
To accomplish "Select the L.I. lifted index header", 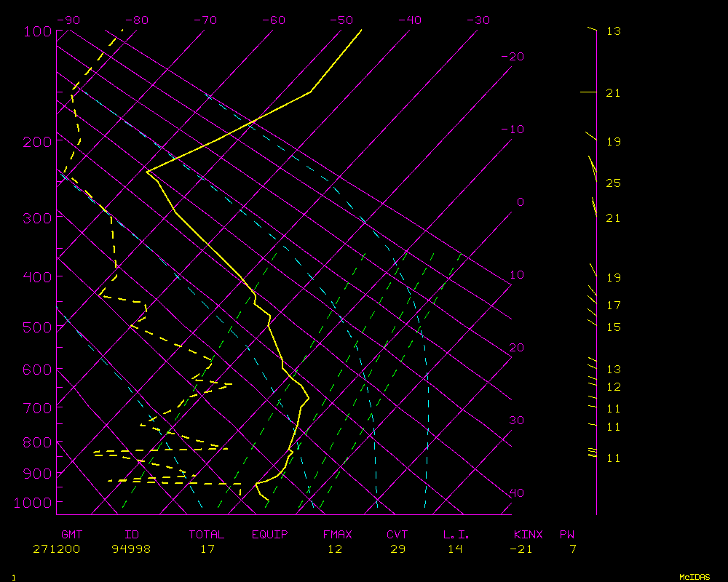I will pyautogui.click(x=456, y=535).
